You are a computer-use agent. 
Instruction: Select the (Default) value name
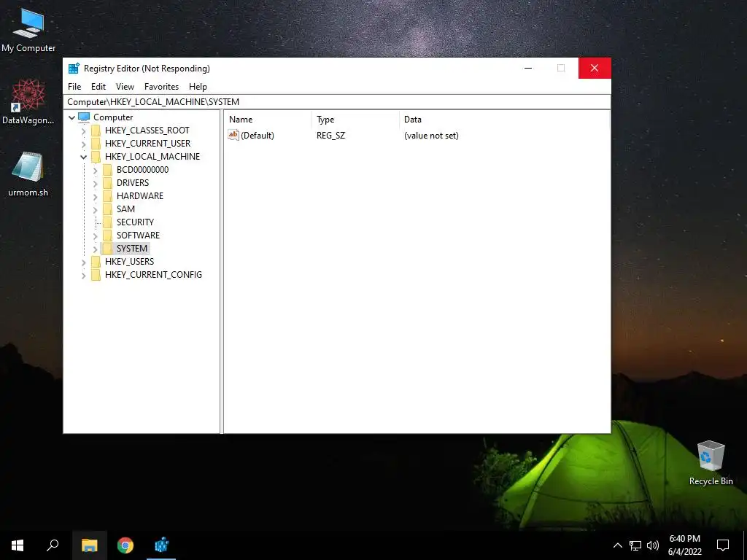point(258,136)
